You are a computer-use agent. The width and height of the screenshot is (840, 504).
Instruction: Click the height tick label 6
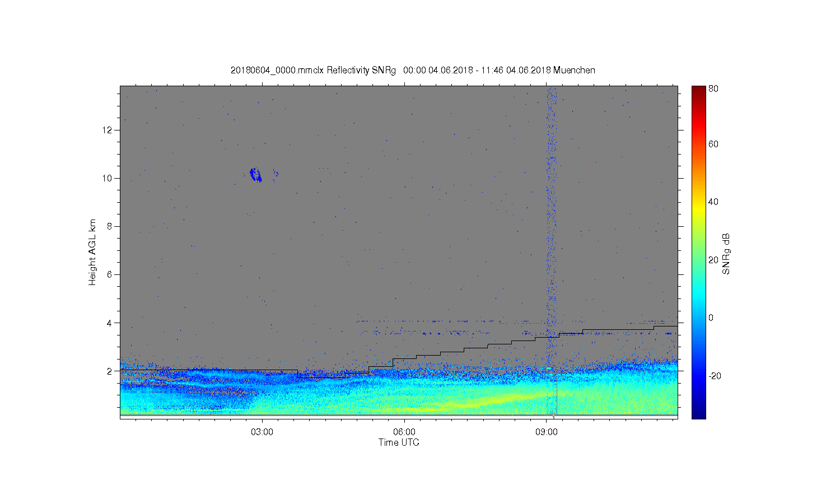(x=110, y=274)
